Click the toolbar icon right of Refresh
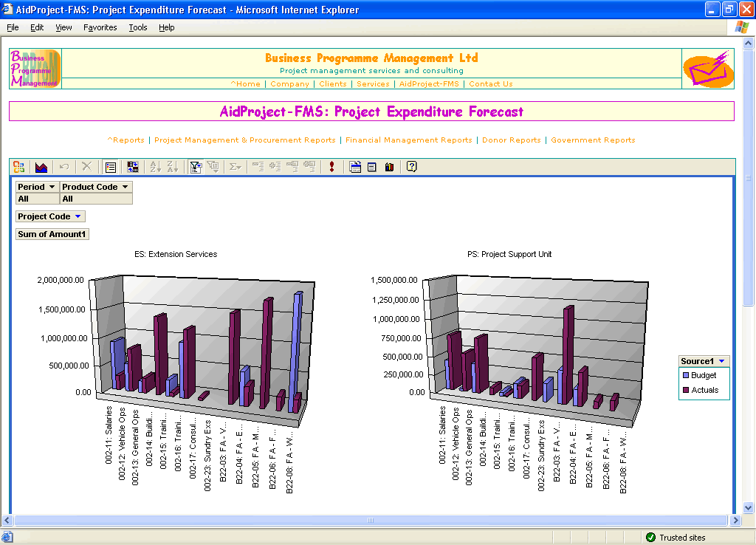This screenshot has width=756, height=545. pyautogui.click(x=355, y=167)
